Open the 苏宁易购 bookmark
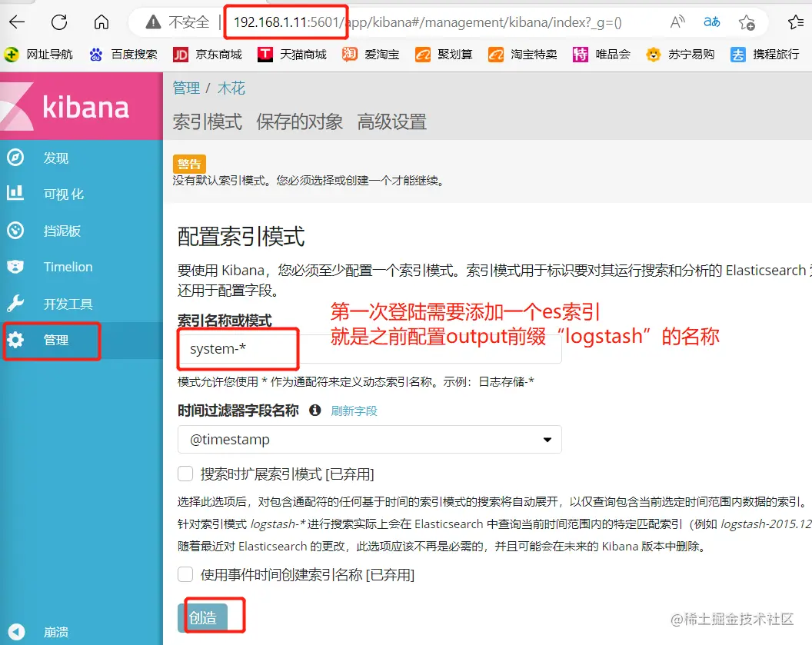Viewport: 812px width, 645px height. tap(681, 55)
